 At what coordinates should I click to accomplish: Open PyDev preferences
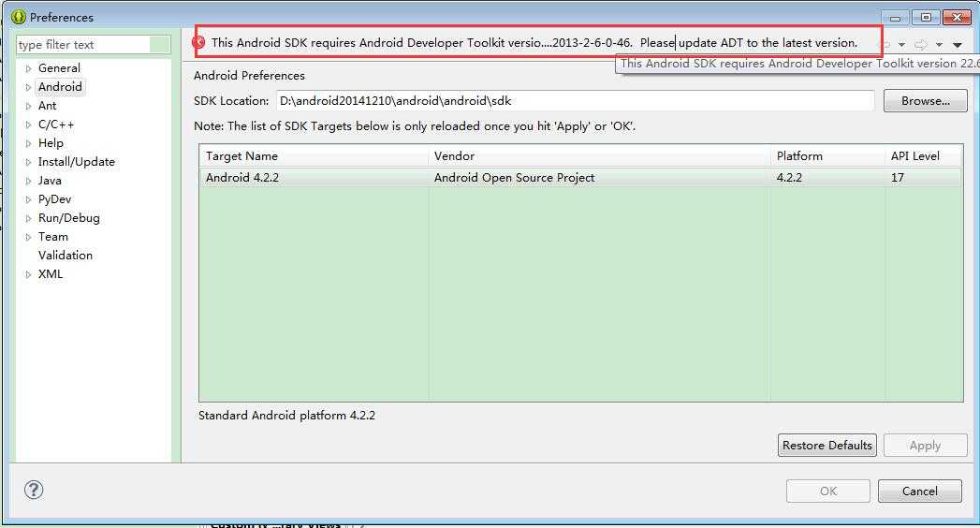coord(54,199)
